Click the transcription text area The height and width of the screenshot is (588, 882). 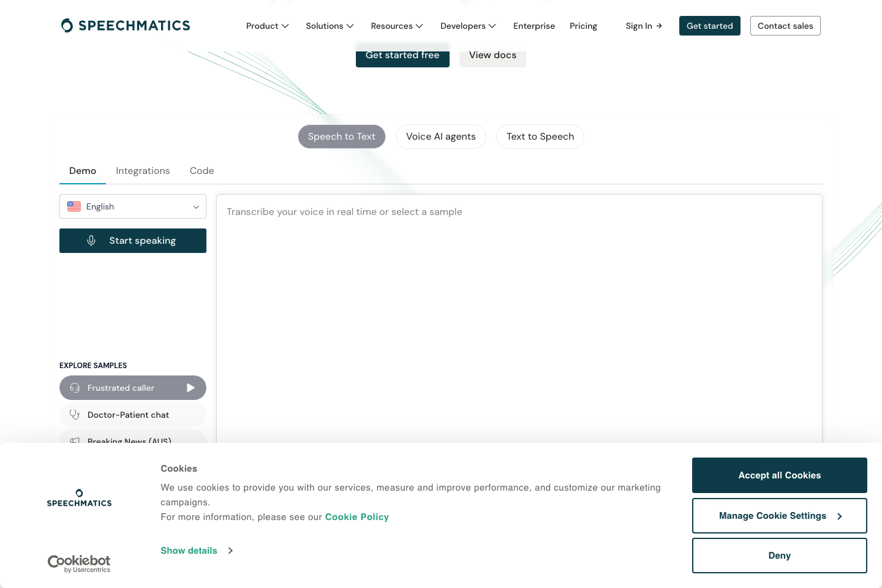519,306
